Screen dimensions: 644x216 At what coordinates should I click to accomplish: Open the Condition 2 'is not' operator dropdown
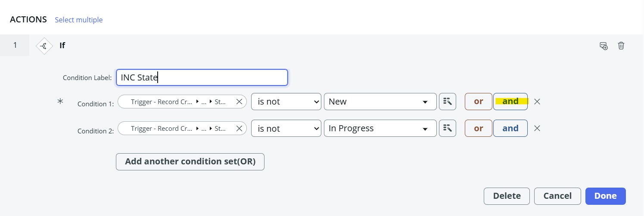(286, 128)
